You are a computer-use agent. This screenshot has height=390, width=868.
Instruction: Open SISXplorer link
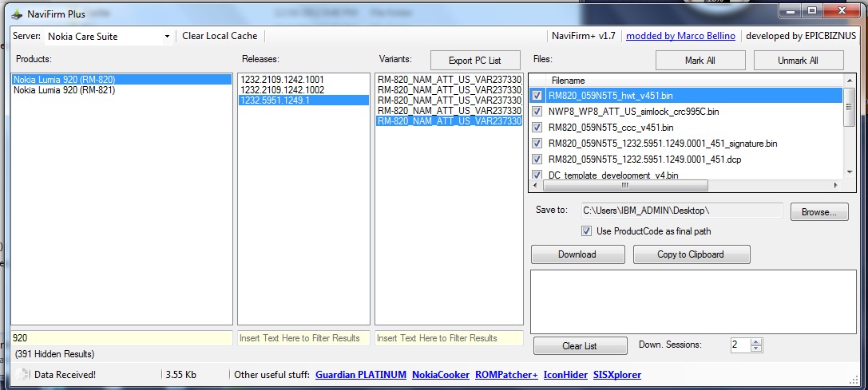coord(616,375)
